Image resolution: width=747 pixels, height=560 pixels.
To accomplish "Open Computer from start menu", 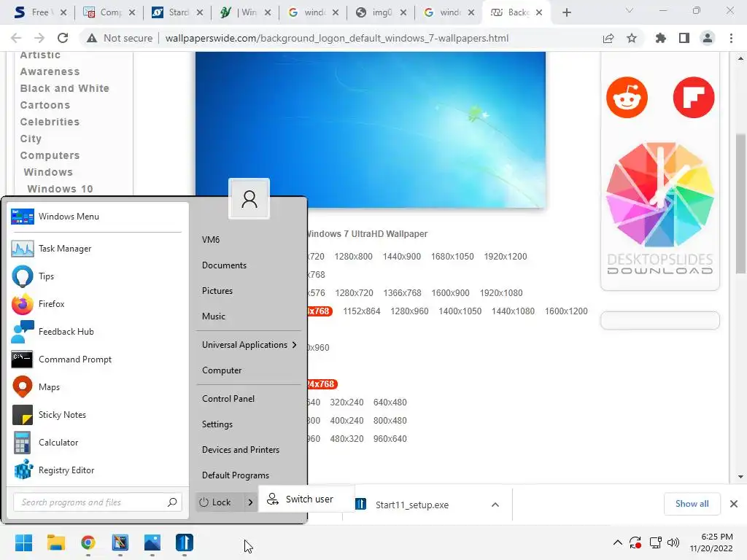I will pyautogui.click(x=222, y=370).
